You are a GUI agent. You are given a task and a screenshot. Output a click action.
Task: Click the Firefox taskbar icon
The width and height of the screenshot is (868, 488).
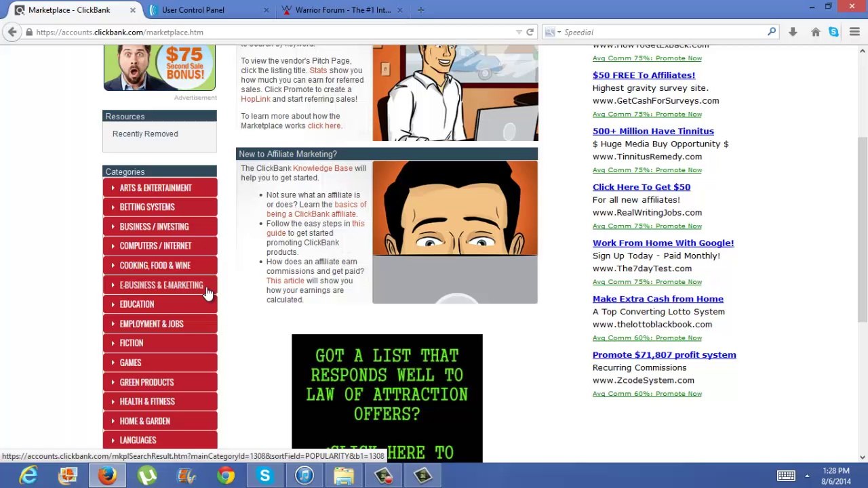(107, 476)
